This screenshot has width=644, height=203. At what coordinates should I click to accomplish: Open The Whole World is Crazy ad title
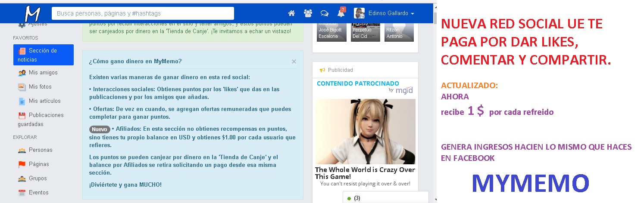pyautogui.click(x=365, y=173)
